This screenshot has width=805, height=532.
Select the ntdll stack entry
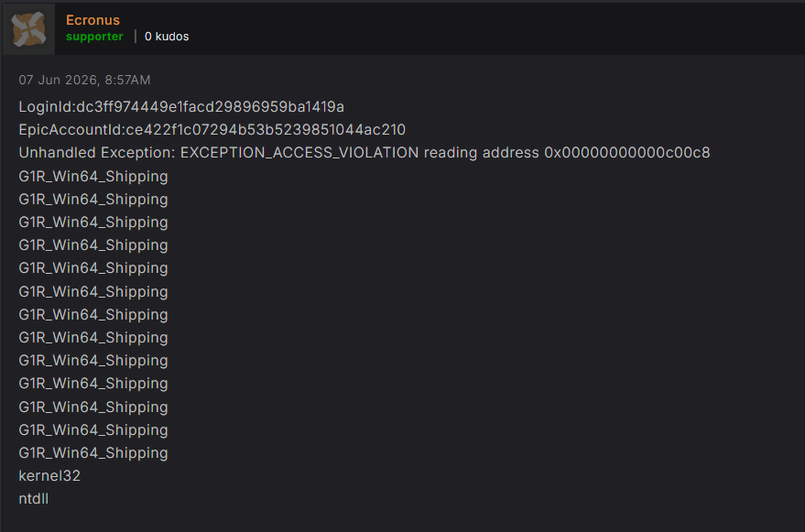pyautogui.click(x=34, y=499)
